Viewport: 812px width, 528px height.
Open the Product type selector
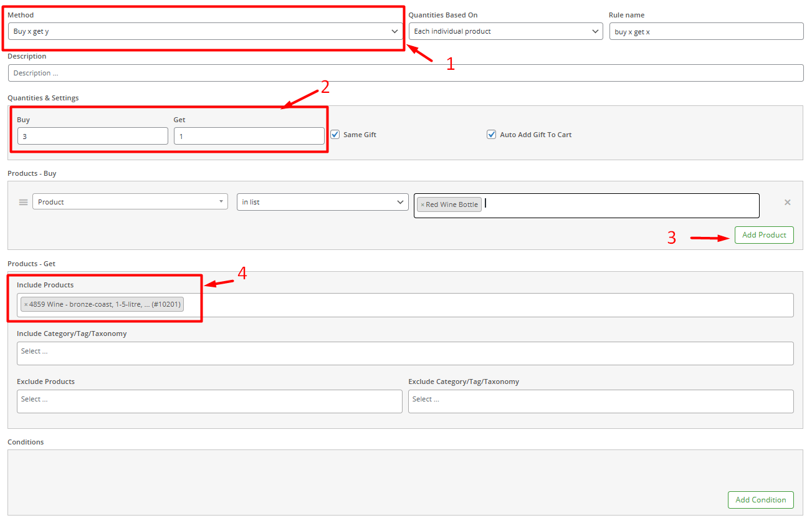point(130,202)
